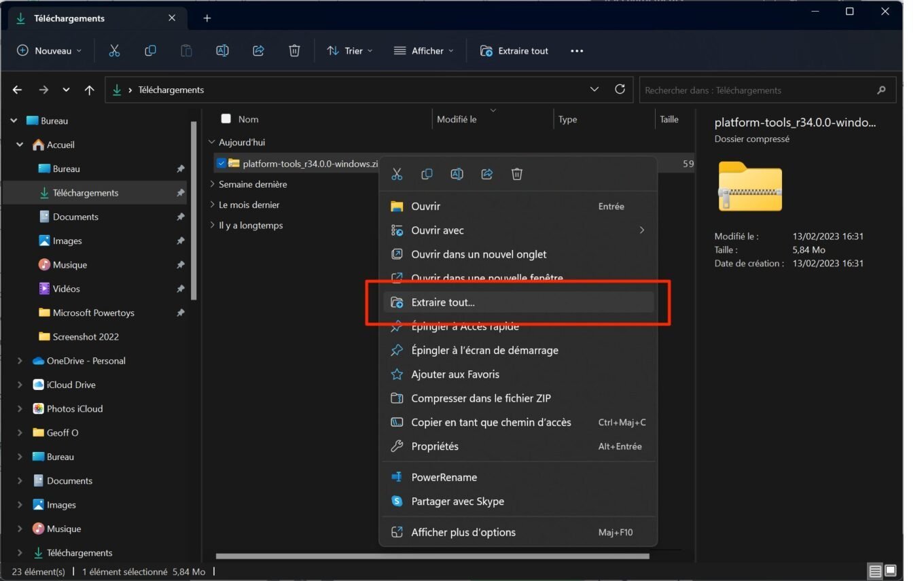Expand the Le mois dernier group
The width and height of the screenshot is (924, 581).
pyautogui.click(x=212, y=205)
